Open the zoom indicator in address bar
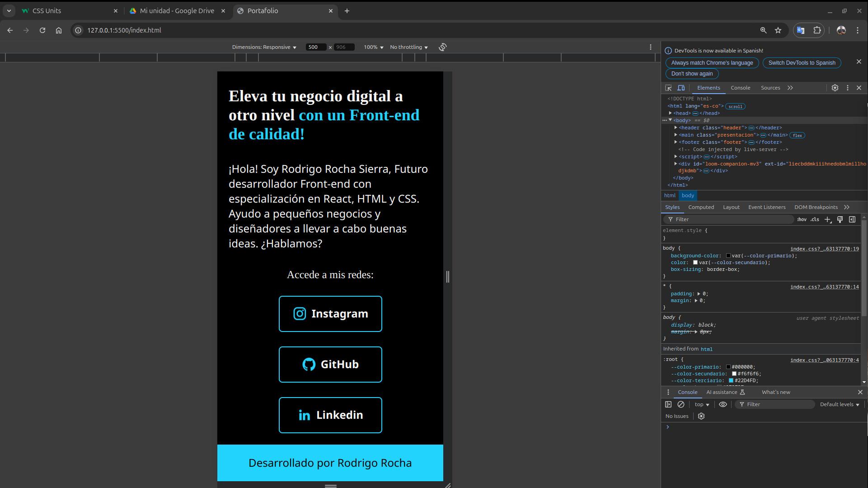868x488 pixels. 763,30
